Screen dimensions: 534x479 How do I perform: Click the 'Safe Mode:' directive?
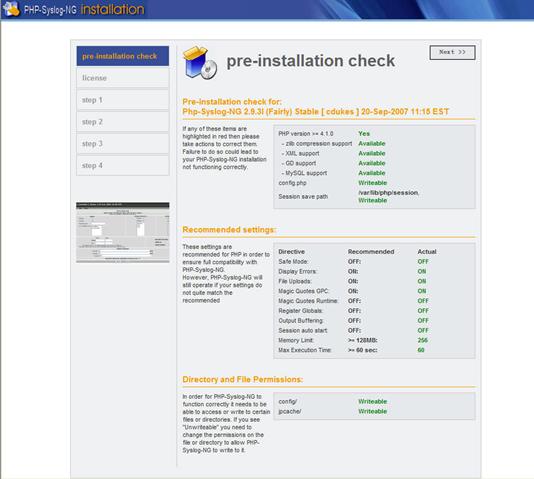coord(293,261)
